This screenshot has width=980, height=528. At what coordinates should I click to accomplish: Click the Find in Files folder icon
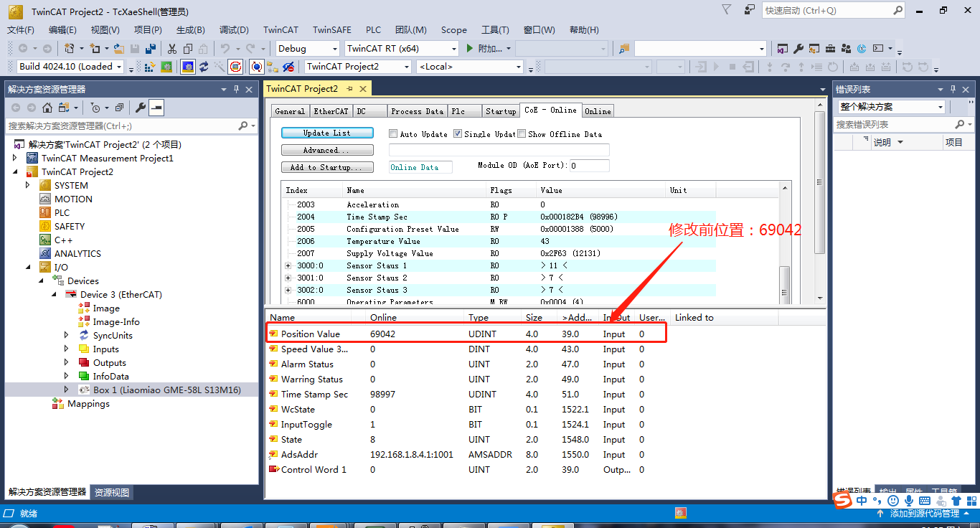(624, 49)
